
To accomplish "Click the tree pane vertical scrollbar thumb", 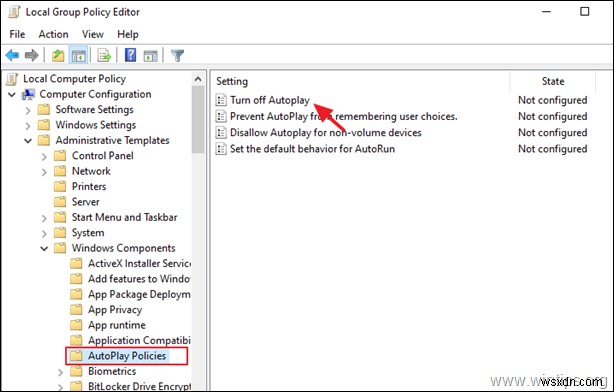I will [198, 119].
